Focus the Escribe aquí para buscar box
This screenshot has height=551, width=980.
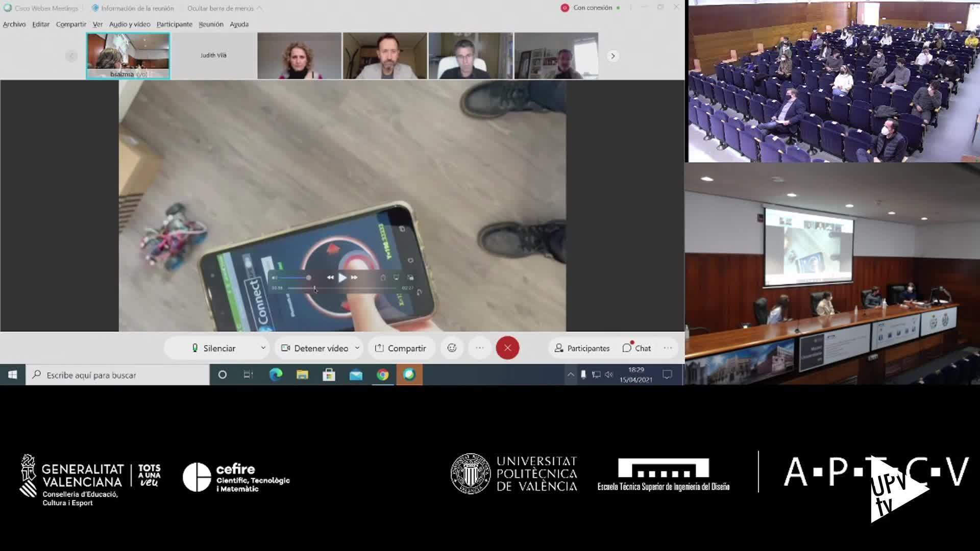click(x=117, y=375)
